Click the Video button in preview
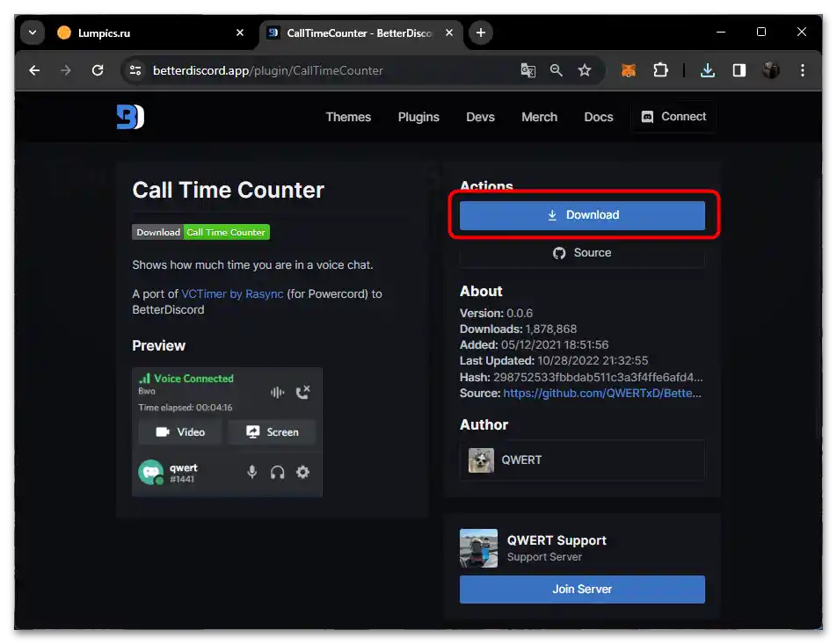Screen dimensions: 837x644 coord(180,432)
